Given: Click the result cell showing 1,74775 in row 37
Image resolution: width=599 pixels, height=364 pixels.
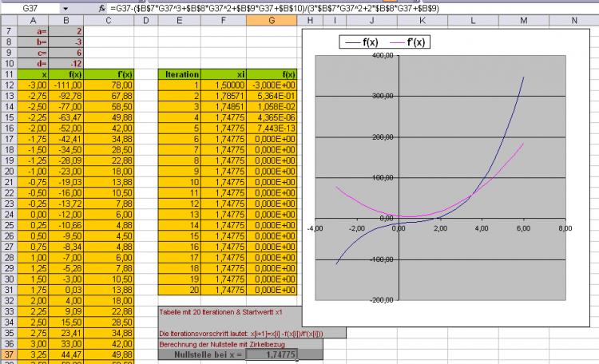Looking at the screenshot, I should click(272, 354).
